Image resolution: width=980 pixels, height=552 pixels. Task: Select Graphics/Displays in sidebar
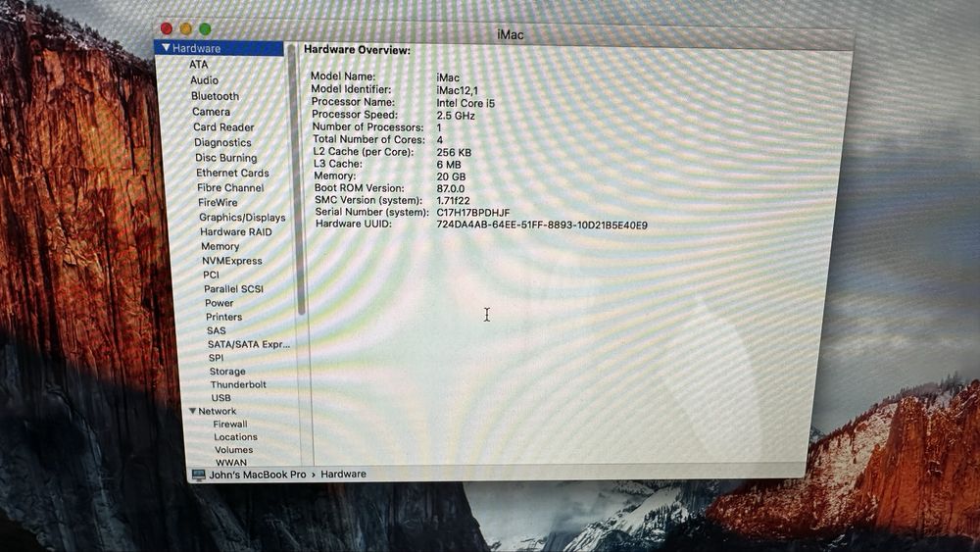[242, 218]
